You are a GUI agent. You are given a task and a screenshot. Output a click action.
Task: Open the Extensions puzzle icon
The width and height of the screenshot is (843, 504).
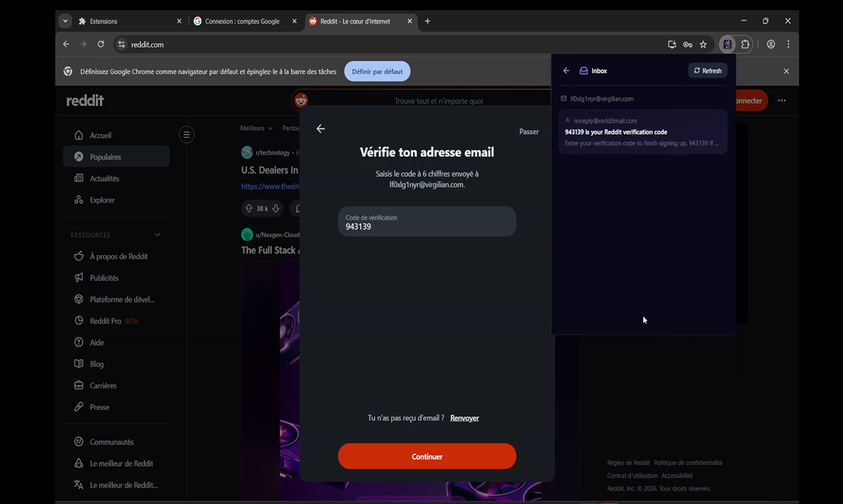(745, 44)
